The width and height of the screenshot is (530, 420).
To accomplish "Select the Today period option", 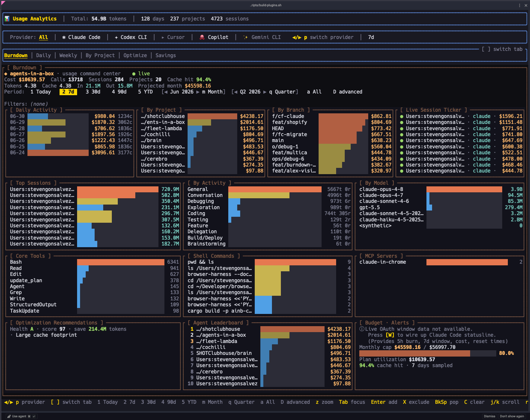I will tap(40, 92).
